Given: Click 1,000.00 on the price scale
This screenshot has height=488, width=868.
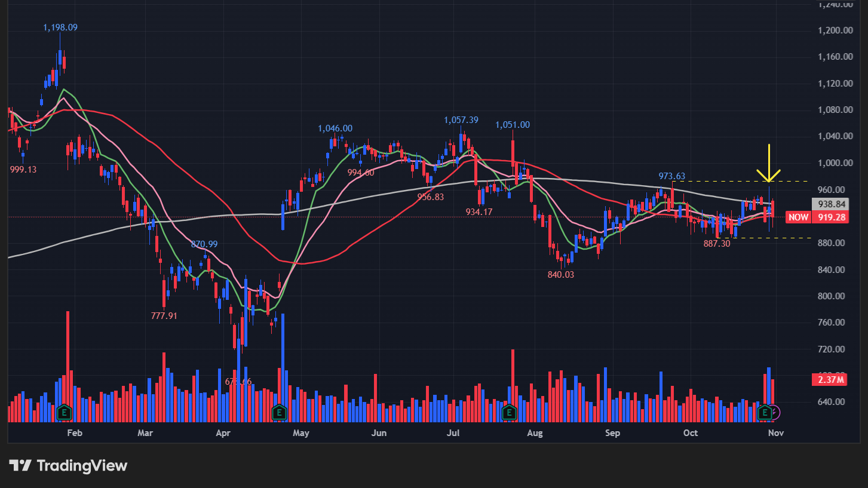Looking at the screenshot, I should pos(835,163).
